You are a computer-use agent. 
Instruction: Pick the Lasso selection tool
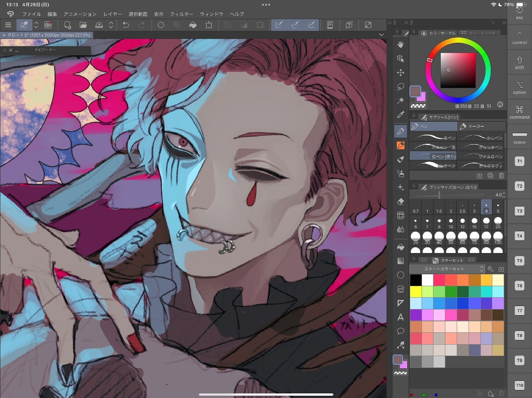[x=400, y=87]
